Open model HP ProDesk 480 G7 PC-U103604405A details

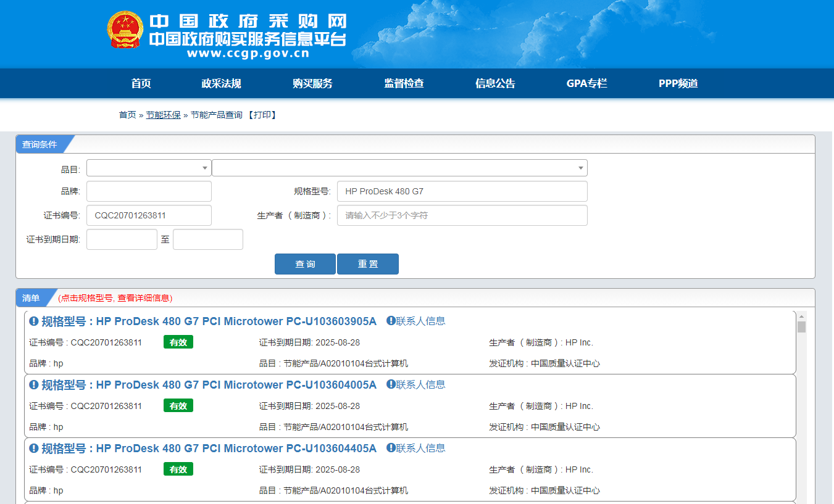coord(209,448)
